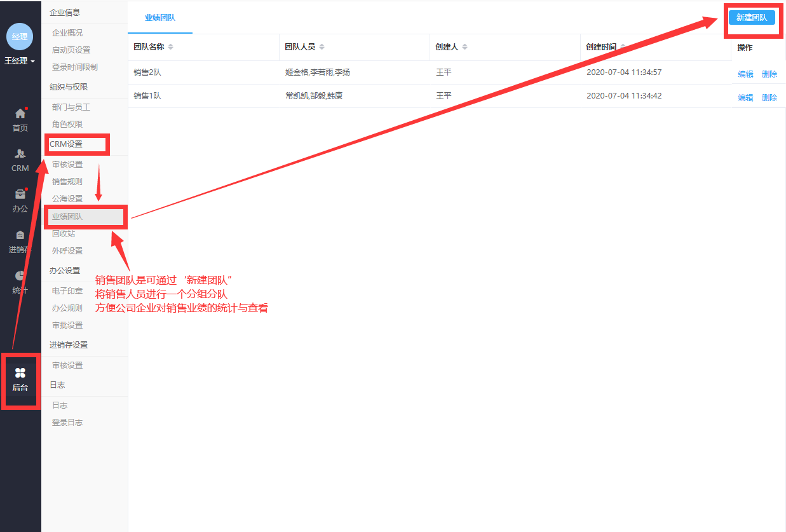Open 办公规则 menu item
This screenshot has width=786, height=532.
click(x=67, y=308)
